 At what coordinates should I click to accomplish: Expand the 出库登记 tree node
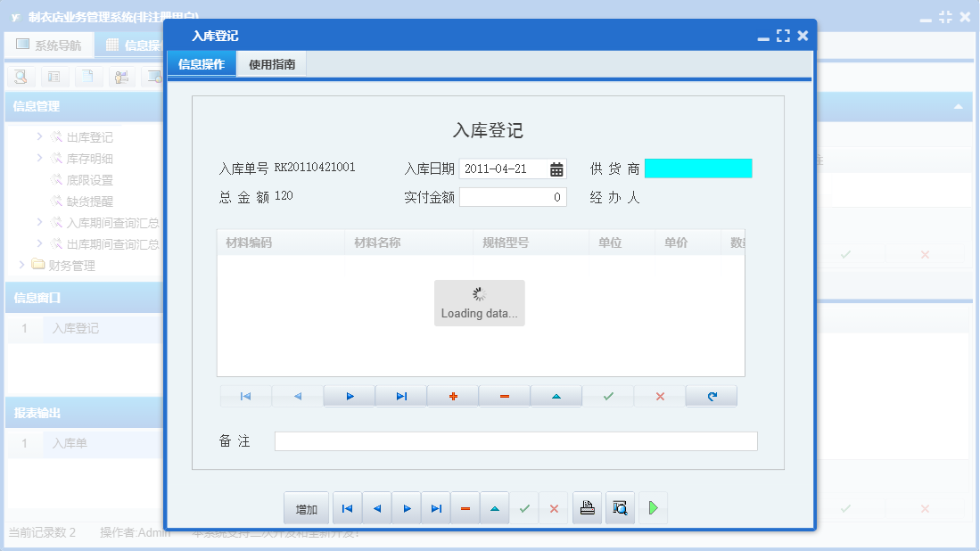pos(39,136)
